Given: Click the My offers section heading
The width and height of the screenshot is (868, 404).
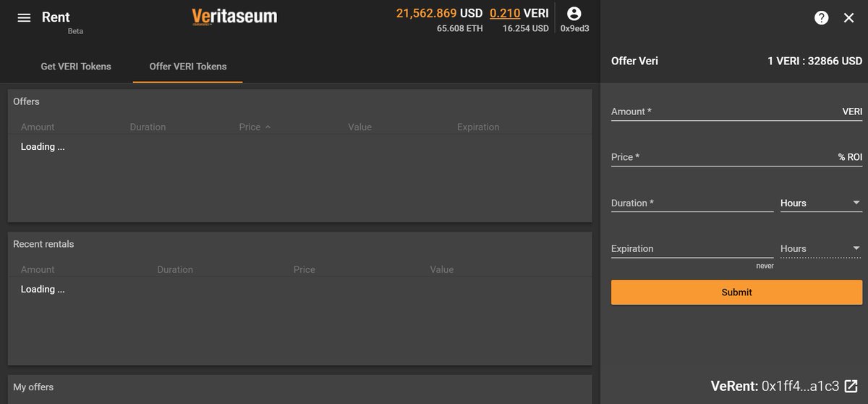Looking at the screenshot, I should pyautogui.click(x=33, y=387).
